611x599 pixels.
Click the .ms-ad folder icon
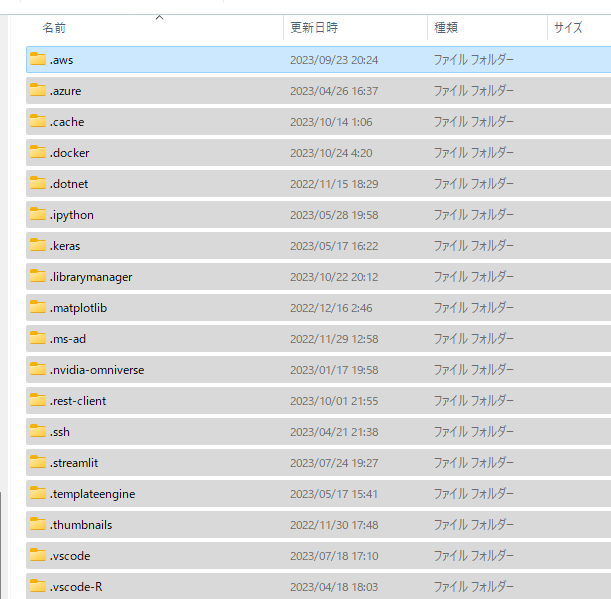(x=38, y=338)
